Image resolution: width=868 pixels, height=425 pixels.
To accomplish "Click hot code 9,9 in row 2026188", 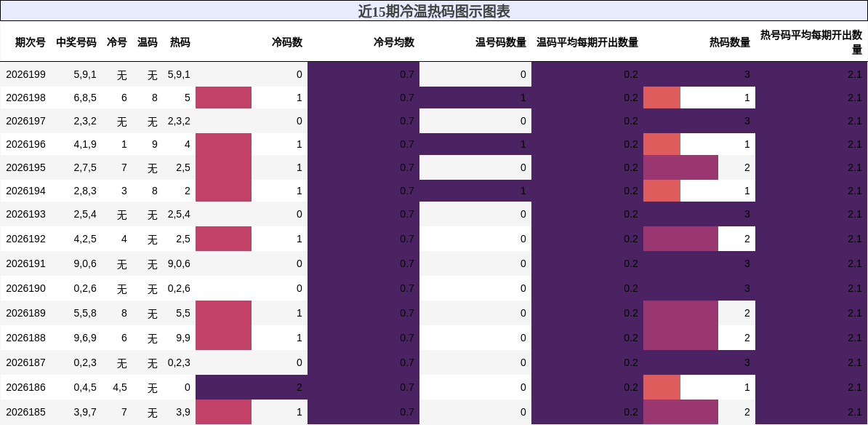I will point(183,338).
